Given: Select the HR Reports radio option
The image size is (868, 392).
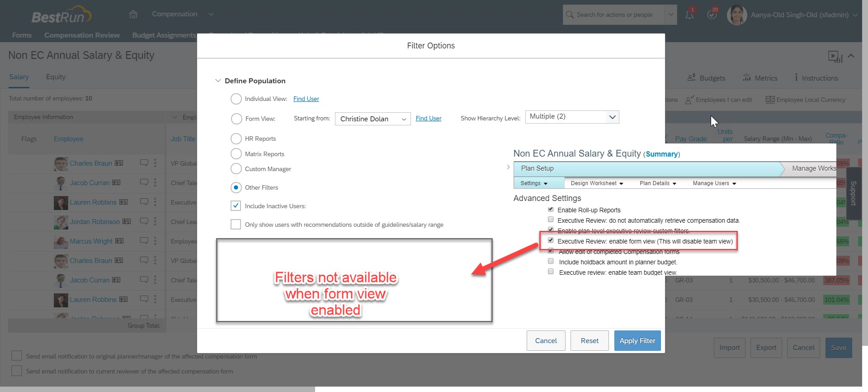Looking at the screenshot, I should point(236,139).
